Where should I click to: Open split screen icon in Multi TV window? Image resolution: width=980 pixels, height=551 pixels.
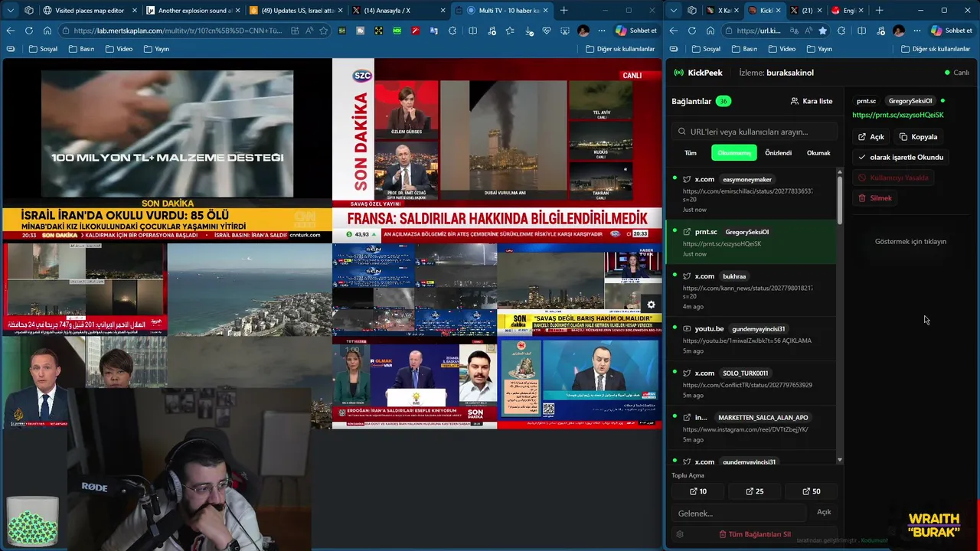[x=472, y=31]
